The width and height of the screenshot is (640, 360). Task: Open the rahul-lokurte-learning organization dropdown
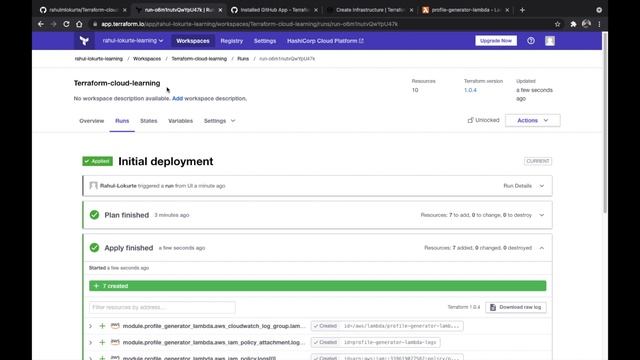[x=133, y=40]
